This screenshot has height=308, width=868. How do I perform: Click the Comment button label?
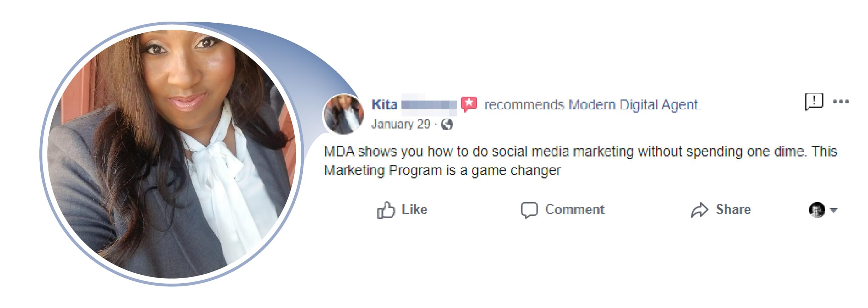575,210
